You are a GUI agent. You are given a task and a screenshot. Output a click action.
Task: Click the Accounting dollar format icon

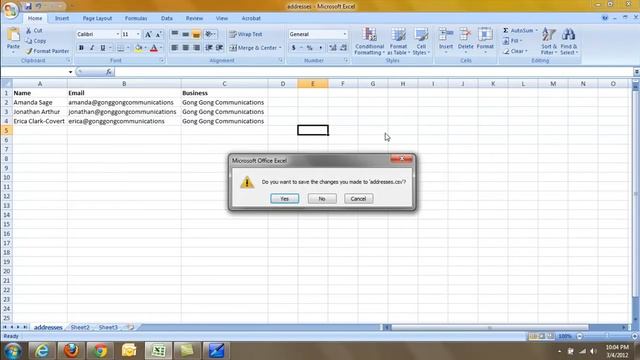tap(293, 48)
